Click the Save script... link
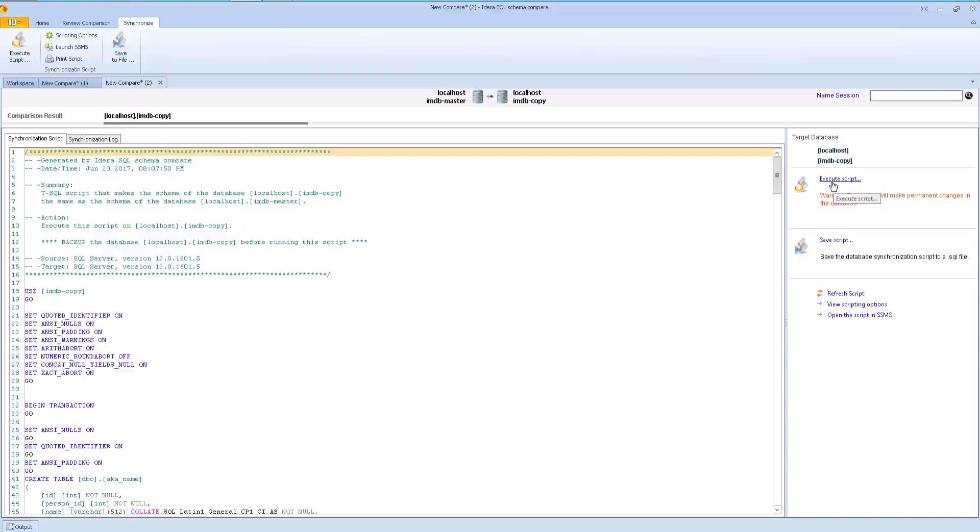This screenshot has width=980, height=532. click(x=836, y=240)
